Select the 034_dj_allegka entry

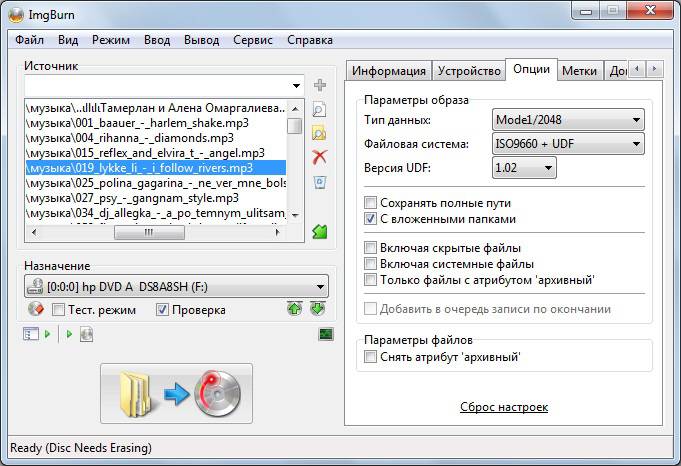point(155,213)
